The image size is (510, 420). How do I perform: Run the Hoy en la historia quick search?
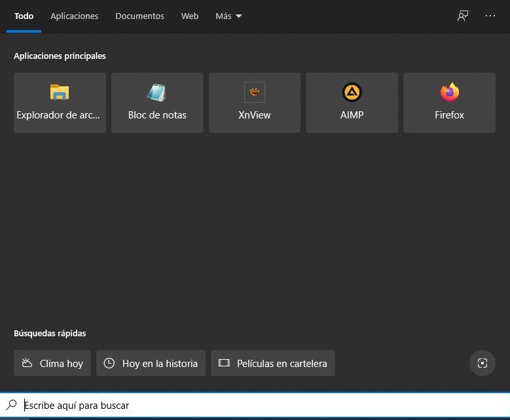tap(151, 363)
